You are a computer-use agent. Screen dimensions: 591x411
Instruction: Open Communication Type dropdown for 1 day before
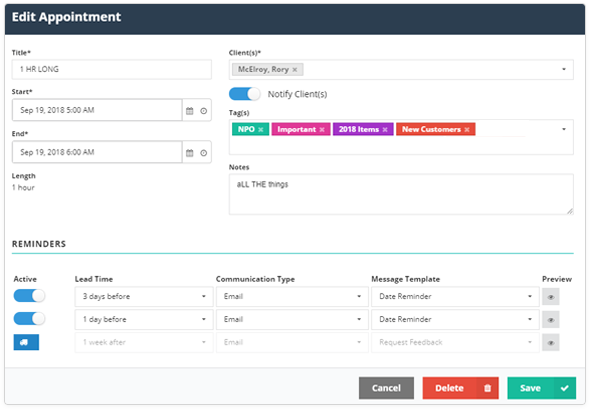tap(292, 319)
